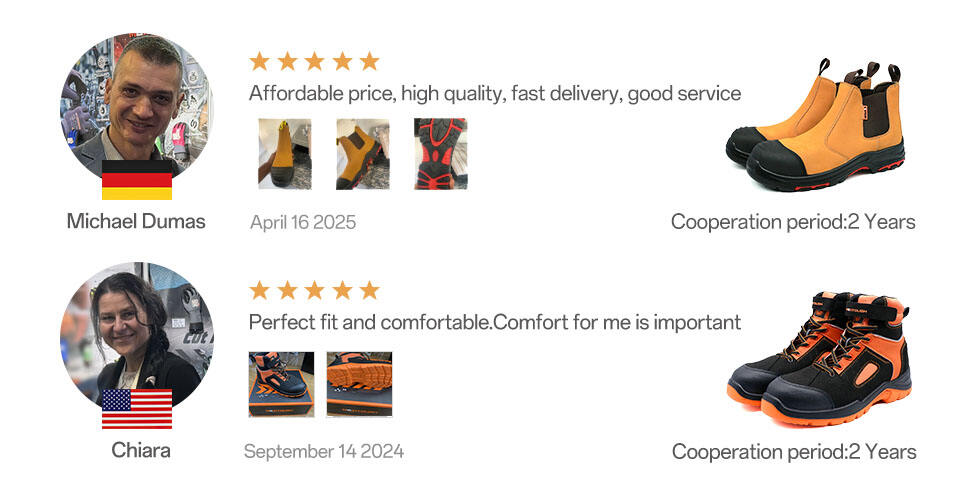Image resolution: width=976 pixels, height=488 pixels.
Task: Click the September 14 2024 review date
Action: coord(324,452)
